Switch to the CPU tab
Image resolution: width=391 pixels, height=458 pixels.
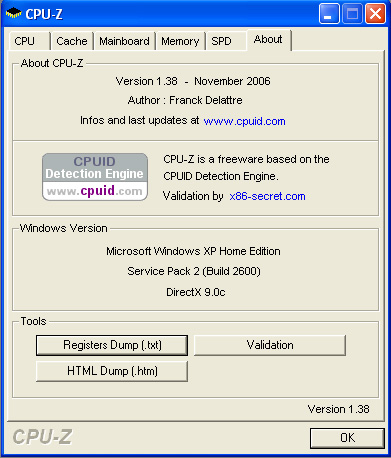pyautogui.click(x=29, y=41)
